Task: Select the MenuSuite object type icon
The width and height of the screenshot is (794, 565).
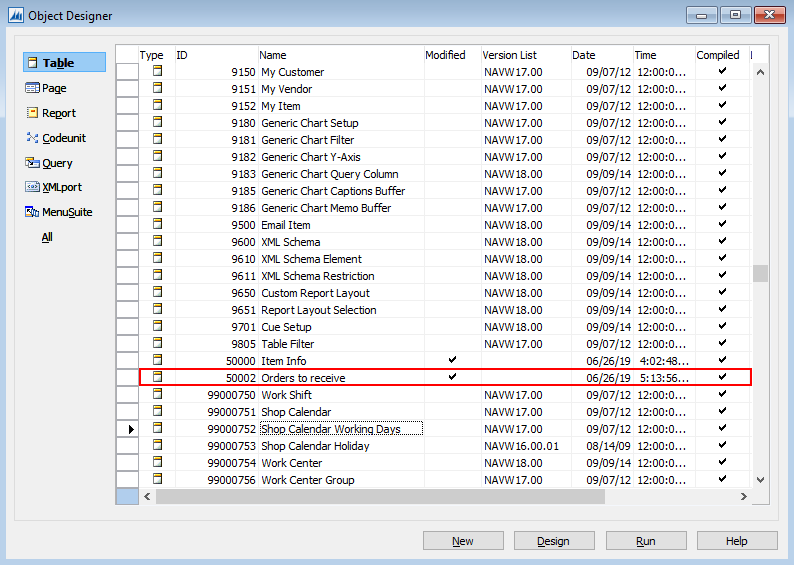Action: click(33, 212)
